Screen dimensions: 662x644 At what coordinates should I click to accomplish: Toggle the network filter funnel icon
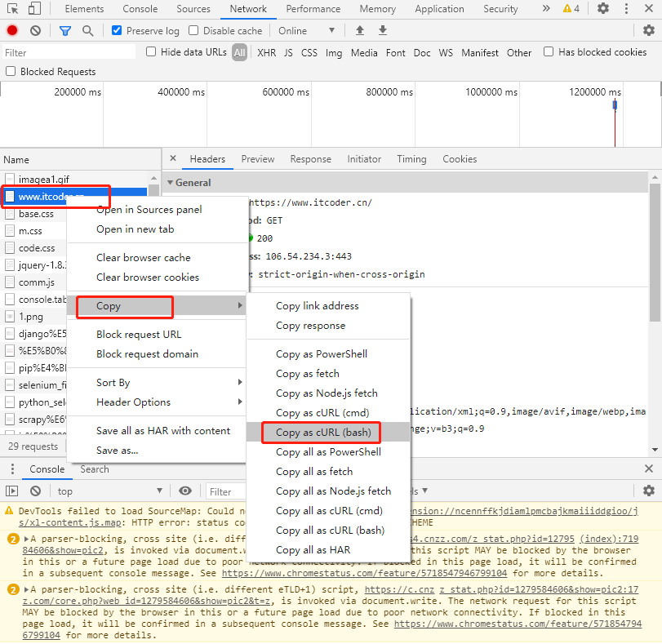pos(65,30)
